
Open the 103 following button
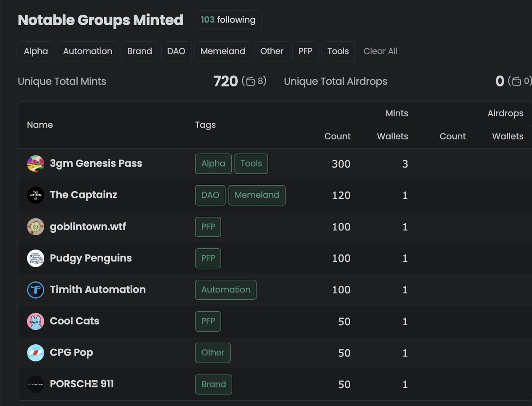point(228,20)
